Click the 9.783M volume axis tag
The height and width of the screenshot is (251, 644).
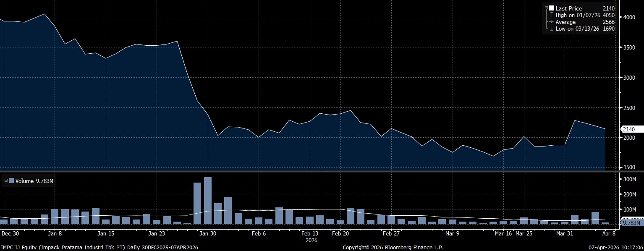tap(631, 223)
